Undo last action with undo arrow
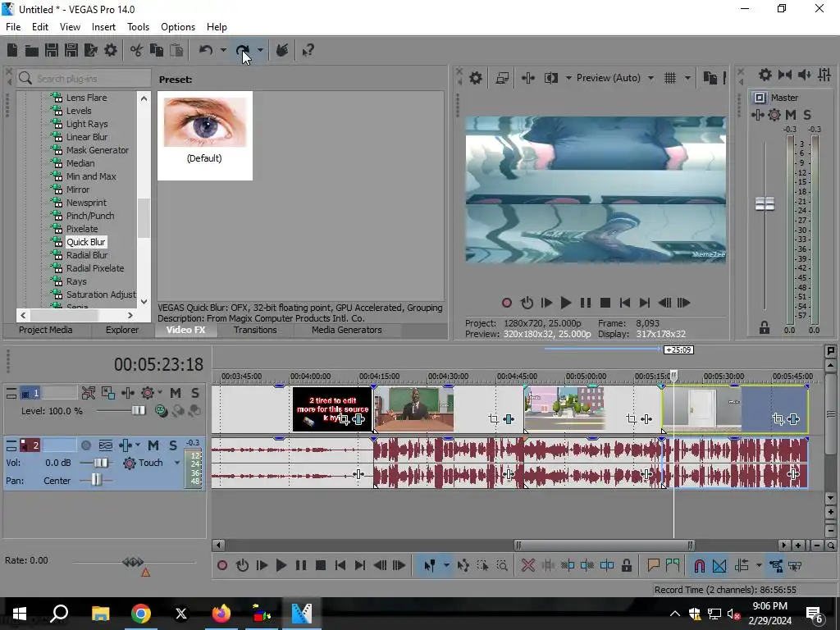The width and height of the screenshot is (840, 630). click(206, 50)
